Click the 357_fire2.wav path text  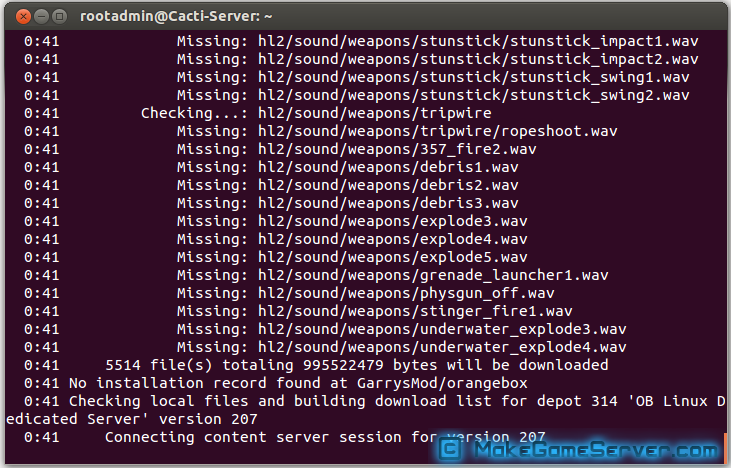[397, 149]
